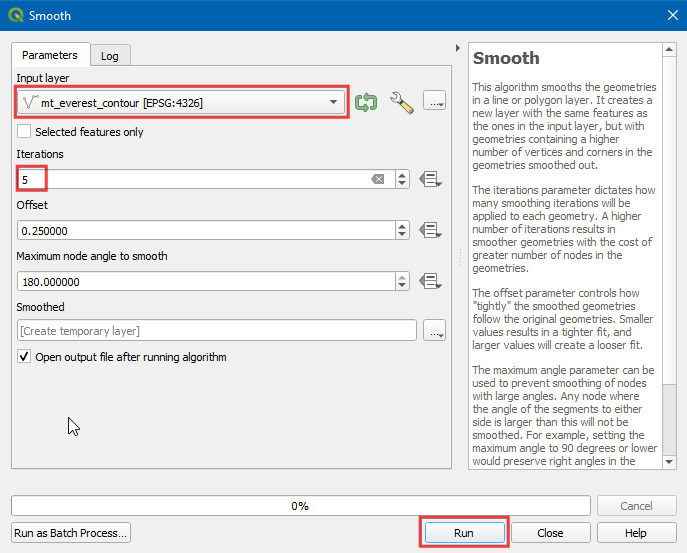Click the iterate over this layer icon
This screenshot has width=687, height=553.
(x=366, y=102)
